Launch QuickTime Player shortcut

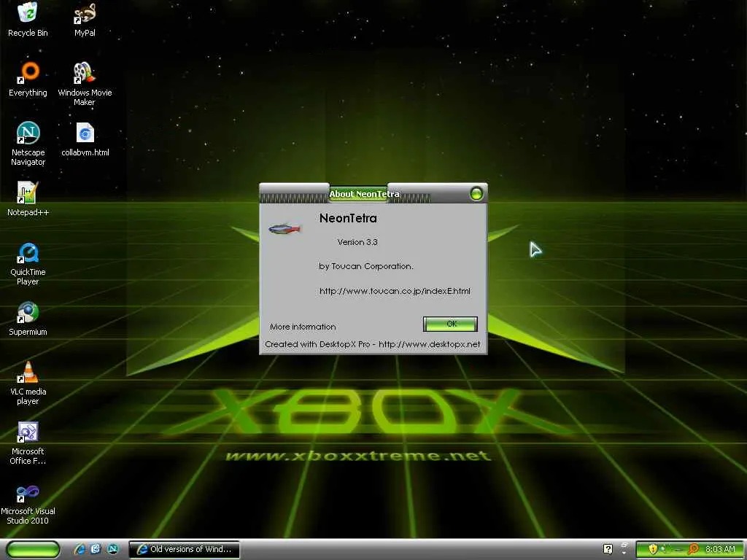coord(28,263)
